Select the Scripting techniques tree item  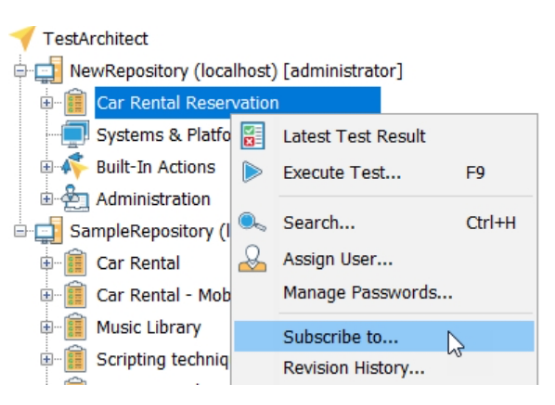(162, 360)
